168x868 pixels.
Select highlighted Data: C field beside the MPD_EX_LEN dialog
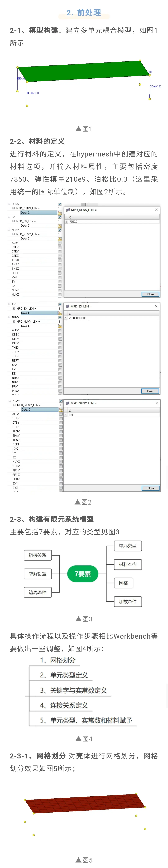(x=39, y=313)
